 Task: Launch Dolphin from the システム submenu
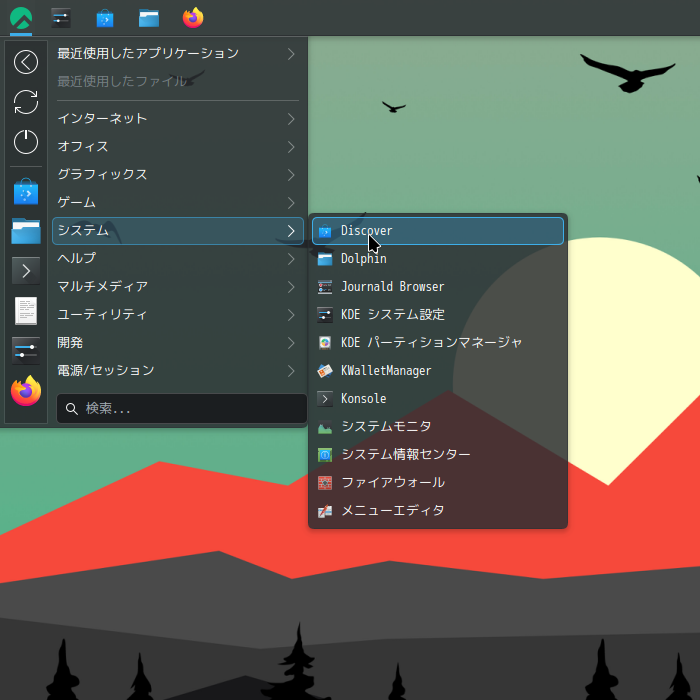click(x=438, y=259)
